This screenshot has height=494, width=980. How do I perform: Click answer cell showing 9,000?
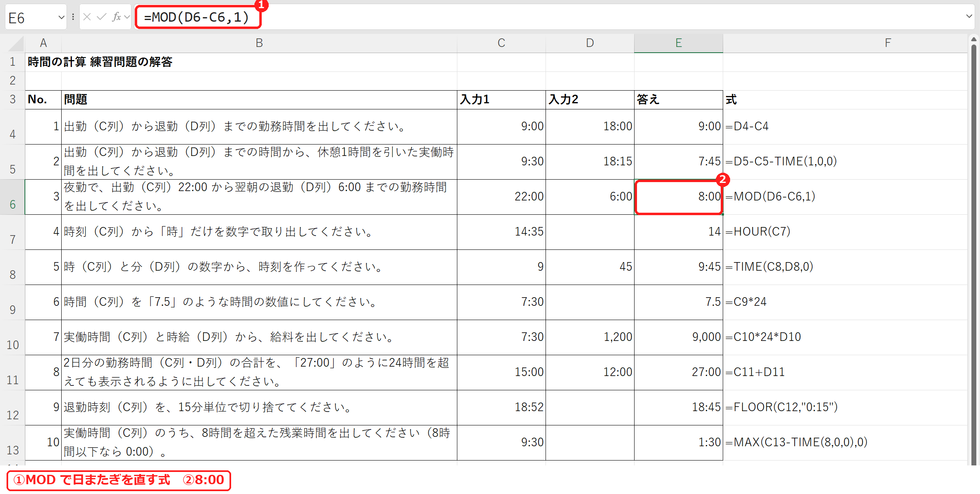pyautogui.click(x=679, y=337)
